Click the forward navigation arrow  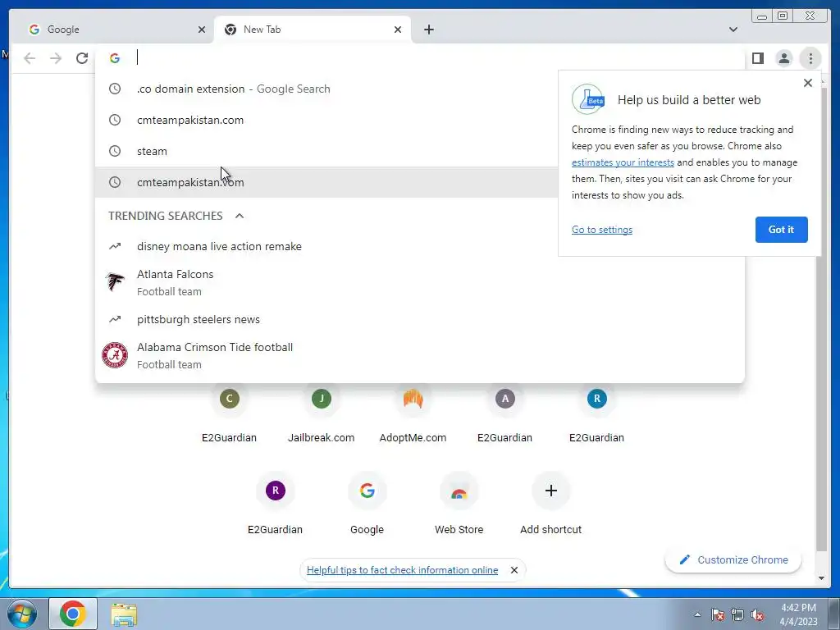tap(56, 58)
